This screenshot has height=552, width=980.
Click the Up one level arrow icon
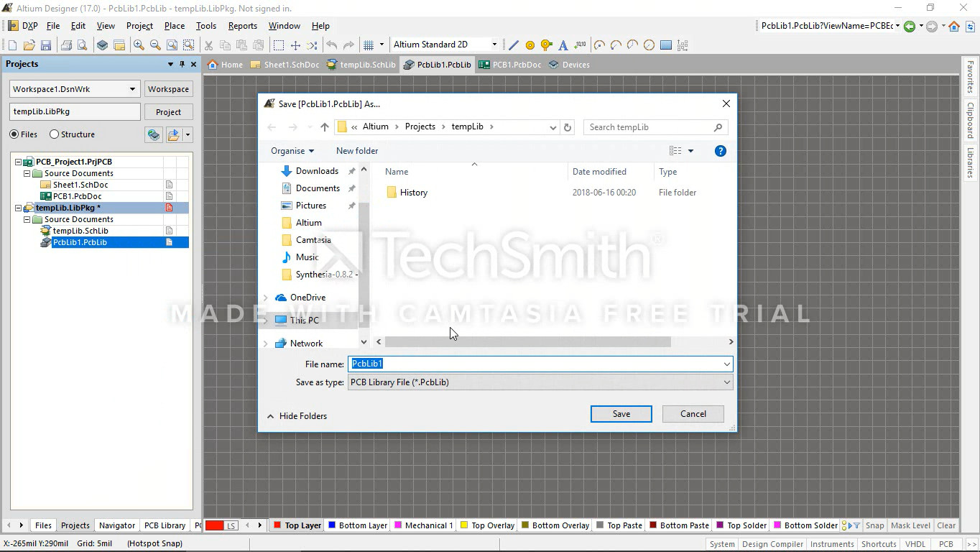[x=325, y=127]
